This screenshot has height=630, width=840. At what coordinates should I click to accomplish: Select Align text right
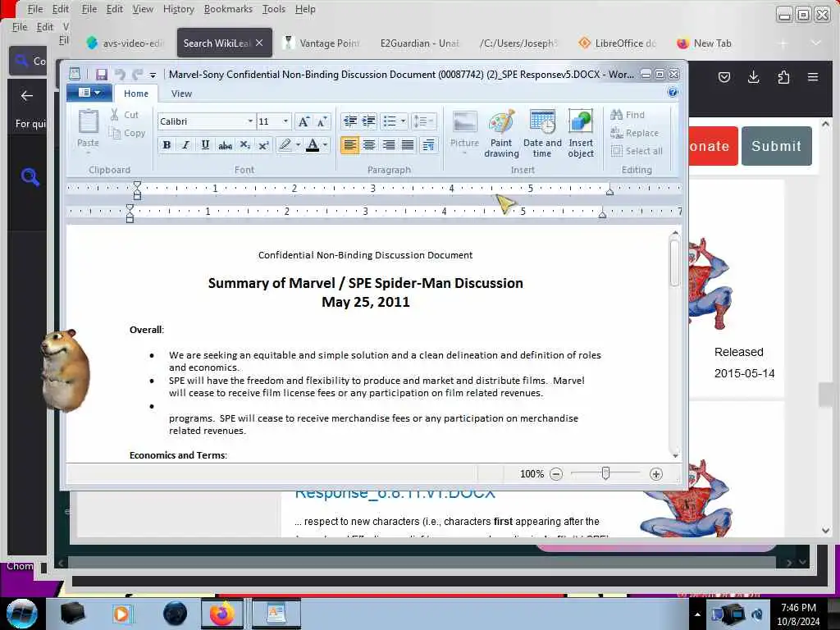pos(388,144)
